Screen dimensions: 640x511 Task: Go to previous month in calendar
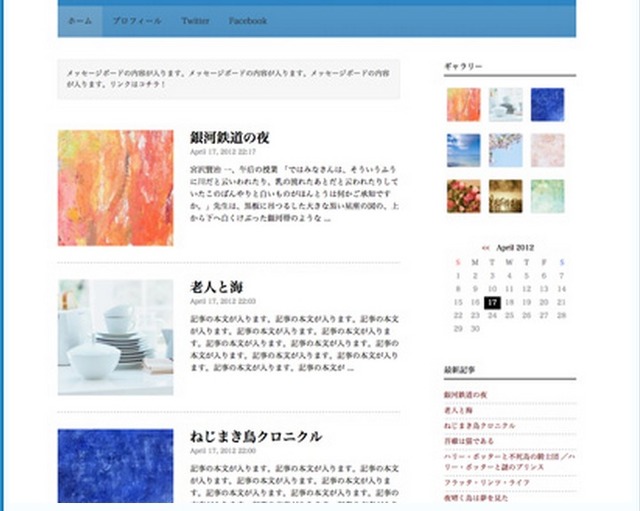(x=486, y=248)
